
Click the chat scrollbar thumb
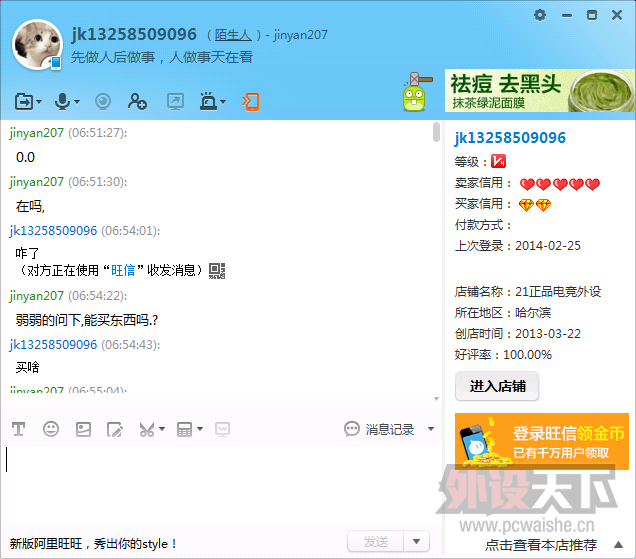point(436,132)
